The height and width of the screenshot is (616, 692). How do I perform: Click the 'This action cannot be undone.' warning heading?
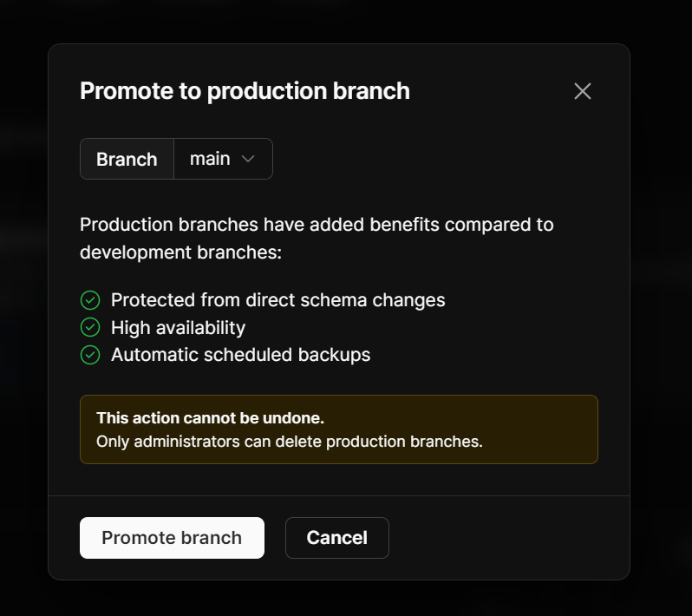[x=210, y=418]
